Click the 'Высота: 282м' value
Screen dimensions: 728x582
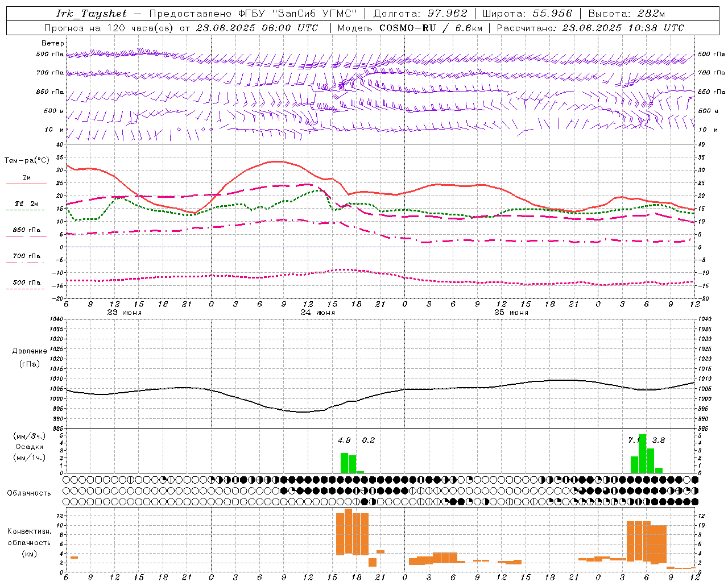[627, 14]
